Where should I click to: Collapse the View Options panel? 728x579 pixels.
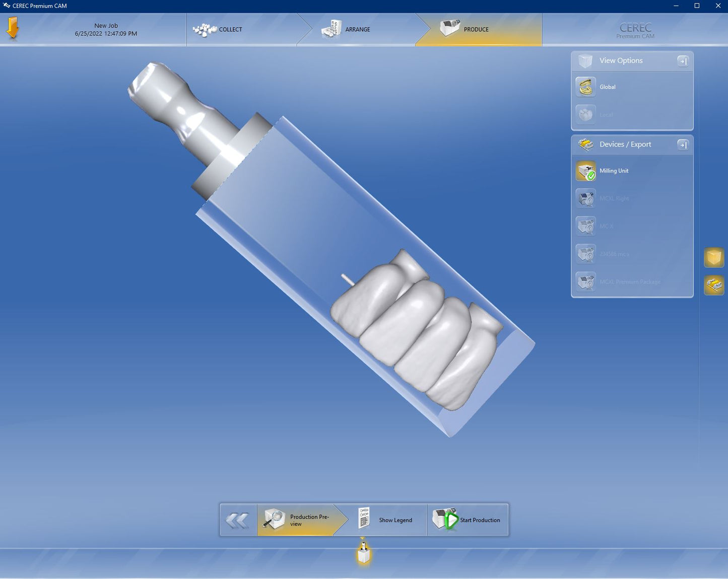point(683,61)
